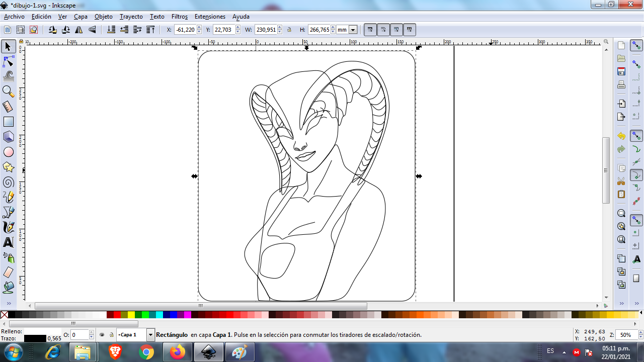Toggle scale rounded corners with rectangle
The height and width of the screenshot is (362, 644).
383,30
